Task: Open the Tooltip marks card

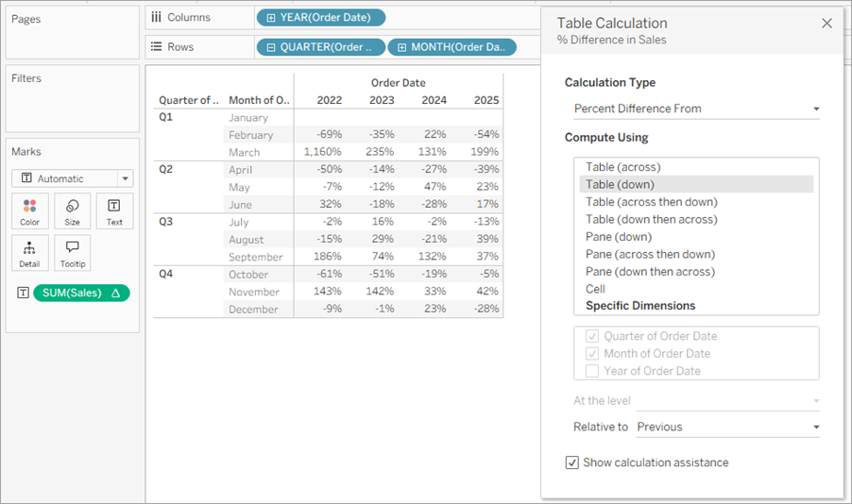Action: tap(73, 253)
